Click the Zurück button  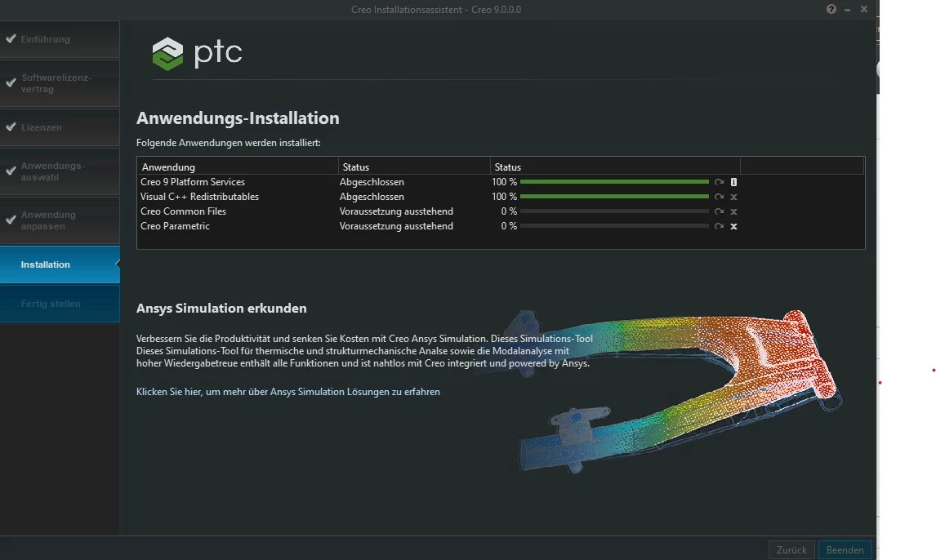pyautogui.click(x=791, y=550)
